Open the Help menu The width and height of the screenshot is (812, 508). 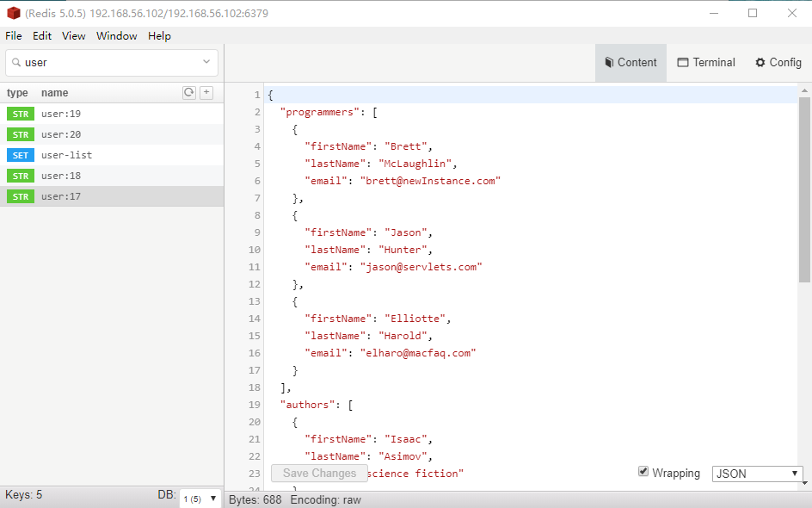tap(159, 36)
